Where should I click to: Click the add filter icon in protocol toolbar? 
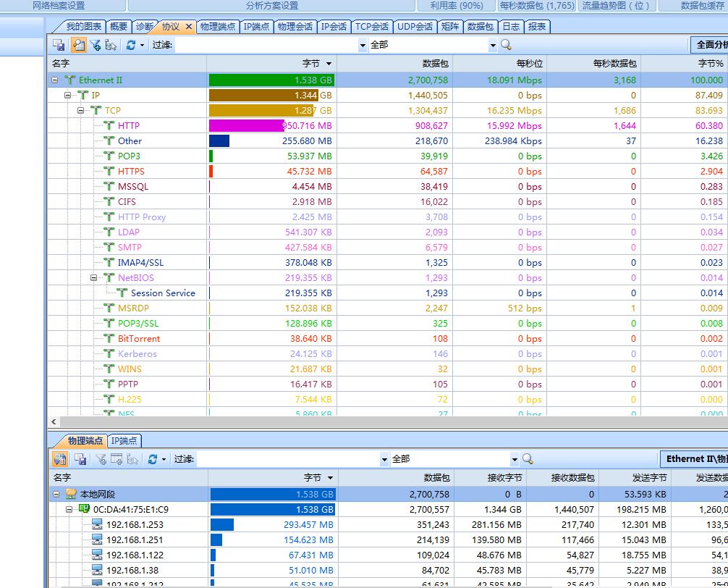click(95, 44)
